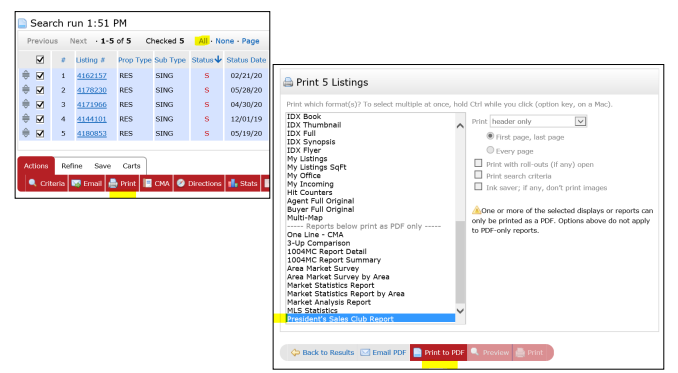
Task: Sort by the Listing # column header
Action: (90, 60)
